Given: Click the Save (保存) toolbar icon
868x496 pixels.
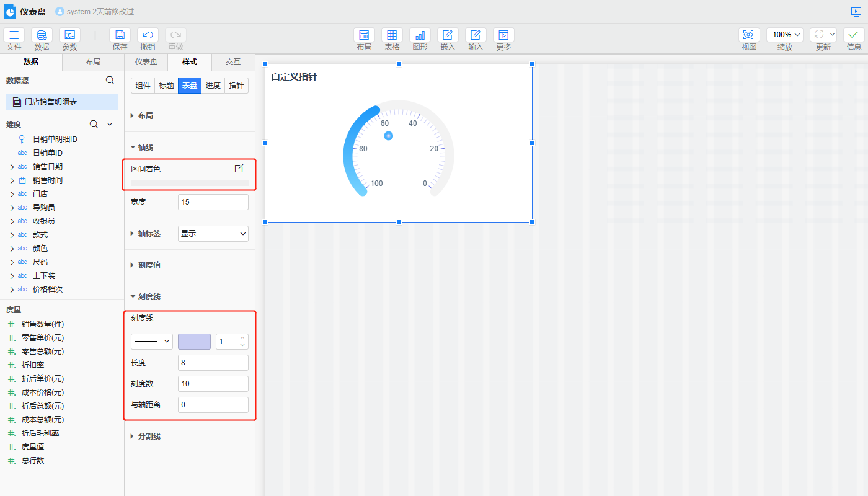Looking at the screenshot, I should click(x=120, y=35).
